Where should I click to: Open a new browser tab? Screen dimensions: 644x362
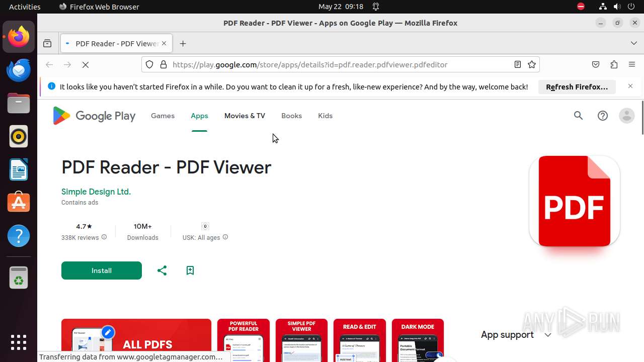(183, 44)
